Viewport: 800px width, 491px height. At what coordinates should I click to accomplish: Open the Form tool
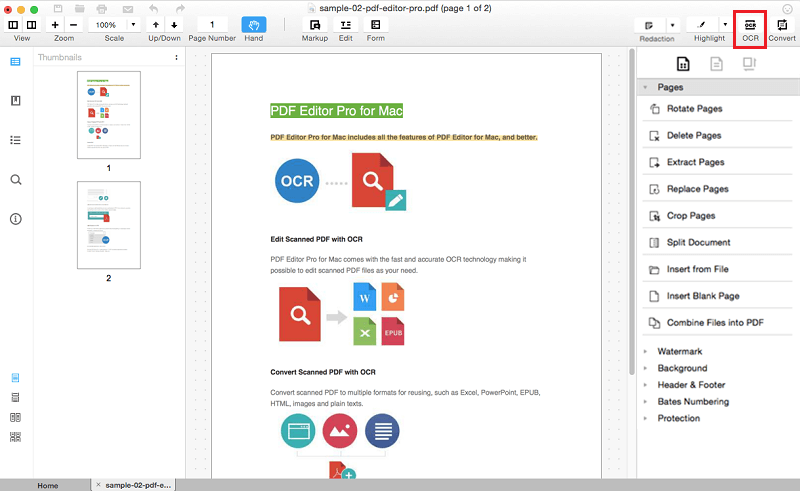coord(376,24)
